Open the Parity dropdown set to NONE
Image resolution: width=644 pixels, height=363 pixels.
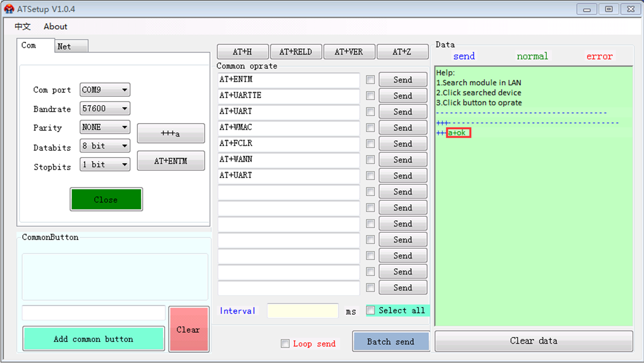[x=105, y=127]
